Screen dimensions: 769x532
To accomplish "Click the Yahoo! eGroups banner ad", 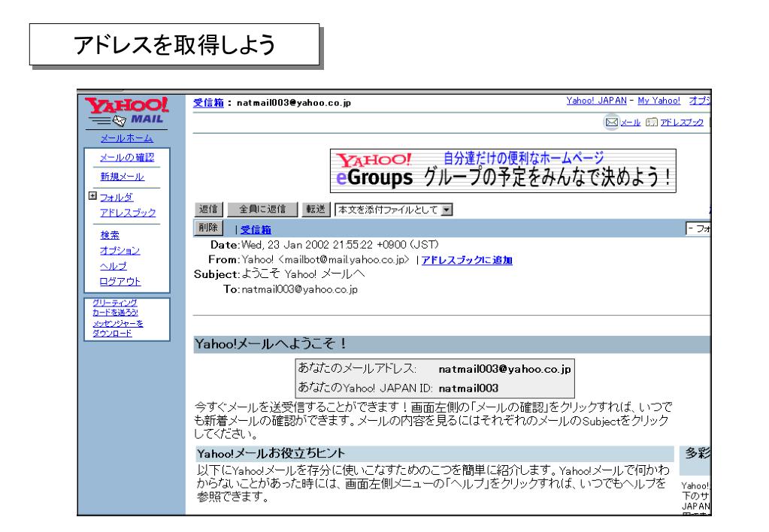I will tap(503, 171).
